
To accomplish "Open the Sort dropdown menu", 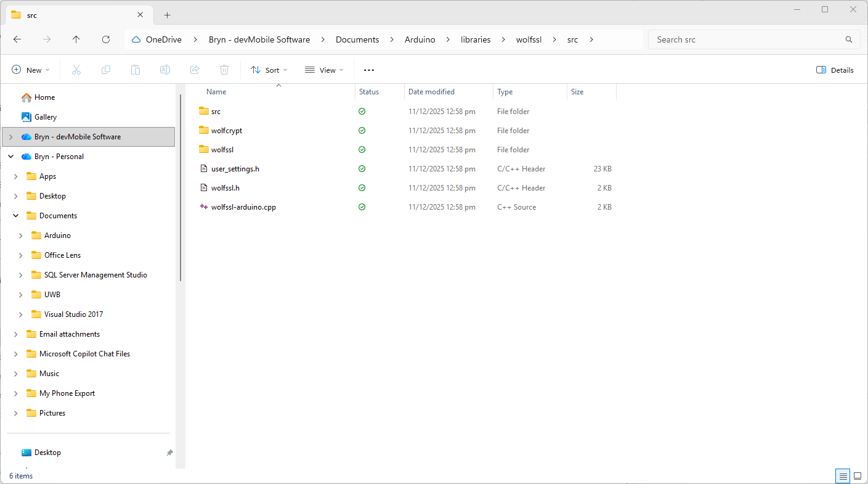I will click(x=269, y=70).
